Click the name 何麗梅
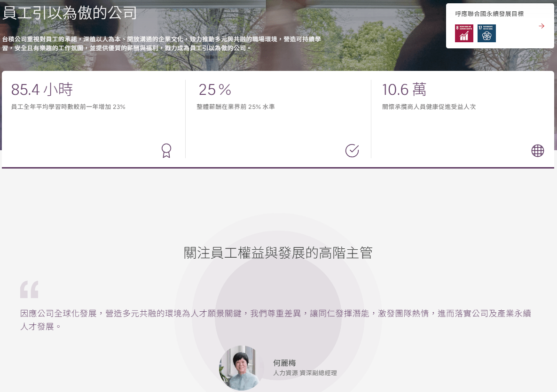The image size is (557, 392). pyautogui.click(x=284, y=363)
